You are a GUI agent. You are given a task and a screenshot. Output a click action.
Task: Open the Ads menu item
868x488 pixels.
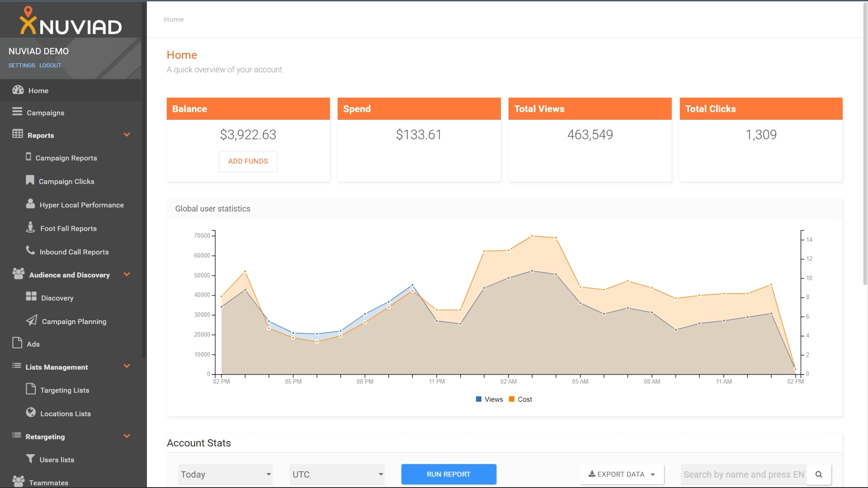33,344
